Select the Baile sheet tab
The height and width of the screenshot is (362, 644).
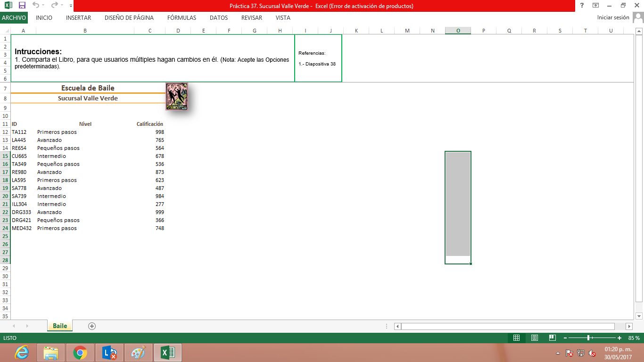click(60, 326)
